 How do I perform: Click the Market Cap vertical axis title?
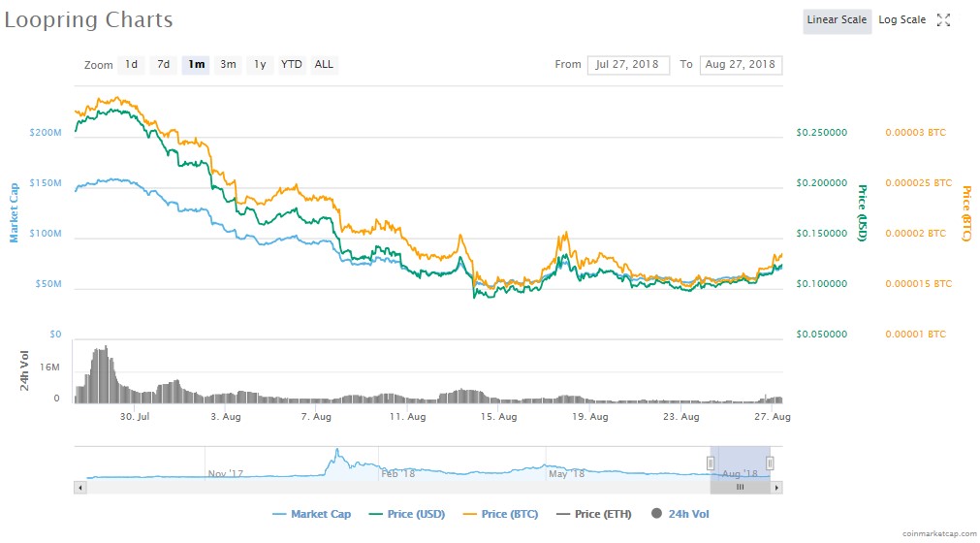[x=14, y=212]
